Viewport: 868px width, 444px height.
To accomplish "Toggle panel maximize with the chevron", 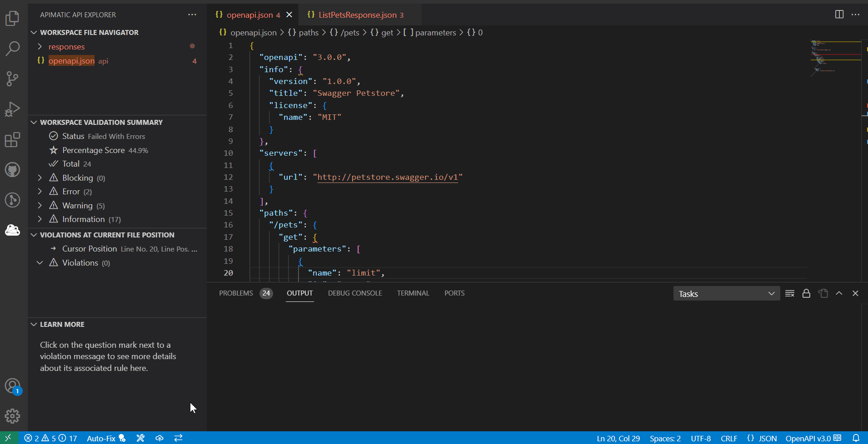I will (839, 293).
